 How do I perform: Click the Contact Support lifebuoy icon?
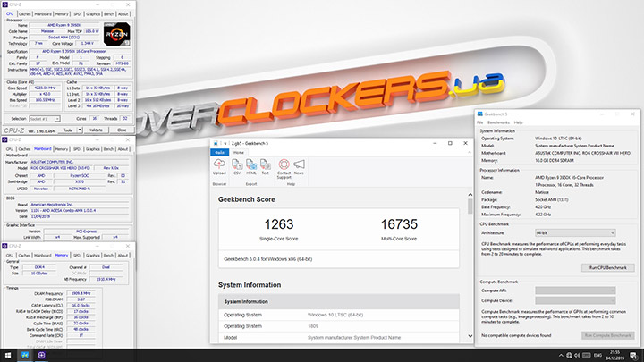[284, 164]
